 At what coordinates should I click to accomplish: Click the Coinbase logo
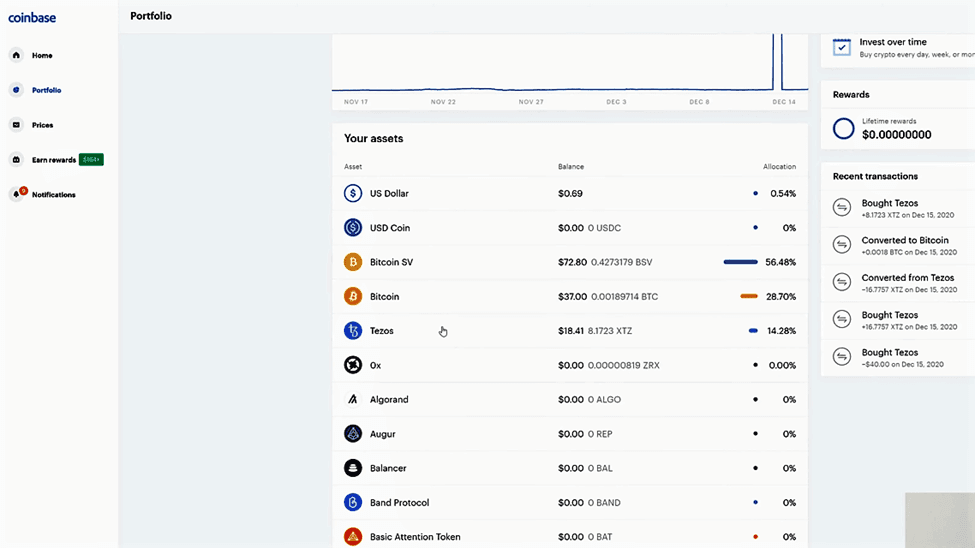click(32, 18)
